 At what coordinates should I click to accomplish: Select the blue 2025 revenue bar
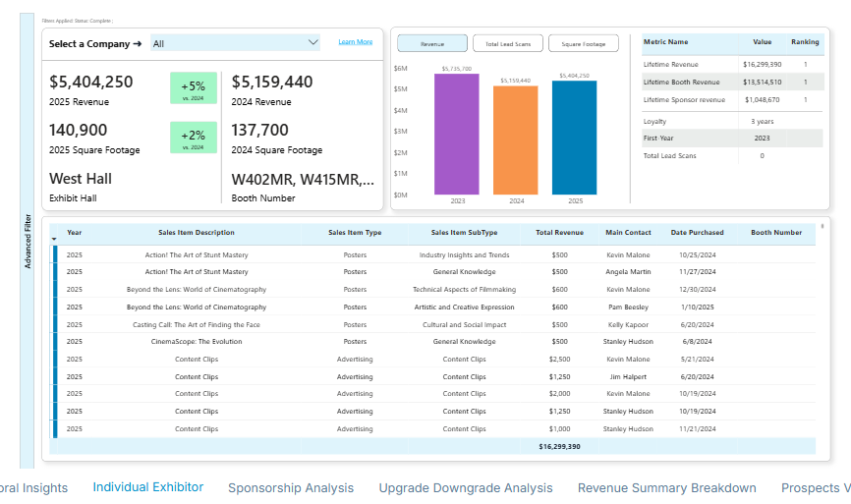pos(574,138)
